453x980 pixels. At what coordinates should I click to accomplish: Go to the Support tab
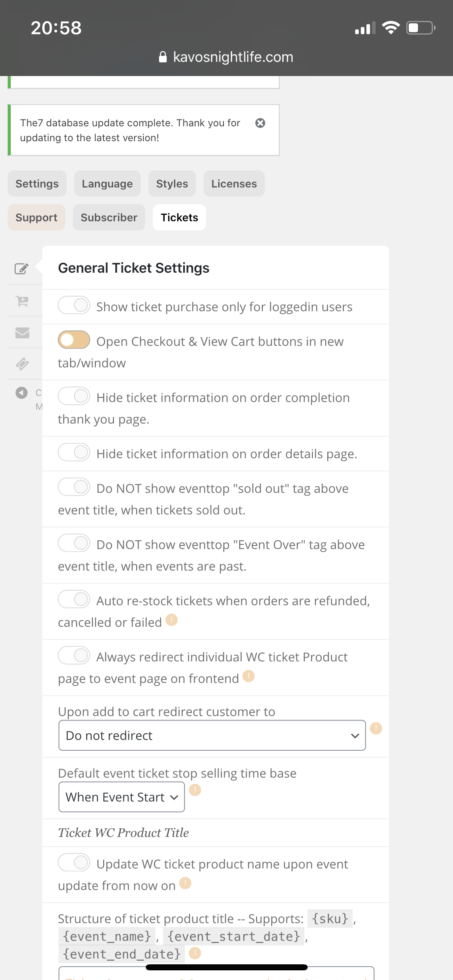pos(36,218)
